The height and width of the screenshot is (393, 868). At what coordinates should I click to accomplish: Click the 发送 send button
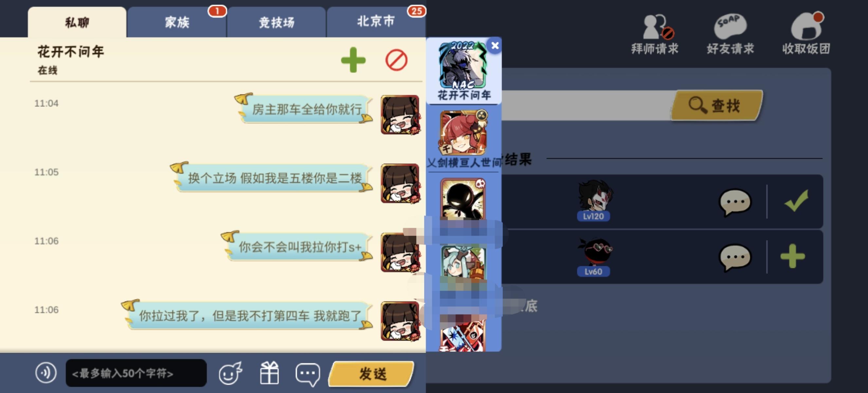coord(372,374)
